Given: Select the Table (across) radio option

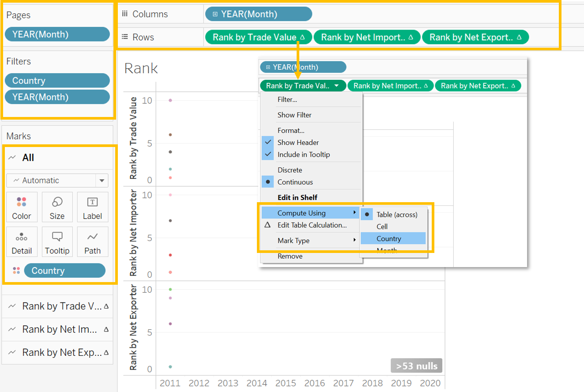Looking at the screenshot, I should tap(367, 215).
